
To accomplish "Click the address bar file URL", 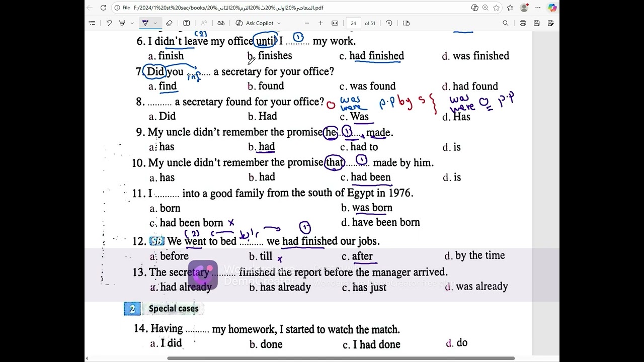I will pos(228,8).
